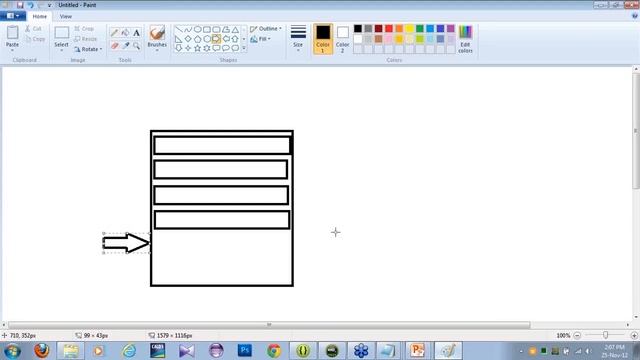Select the Pencil tool
Viewport: 640px width, 360px height.
115,33
